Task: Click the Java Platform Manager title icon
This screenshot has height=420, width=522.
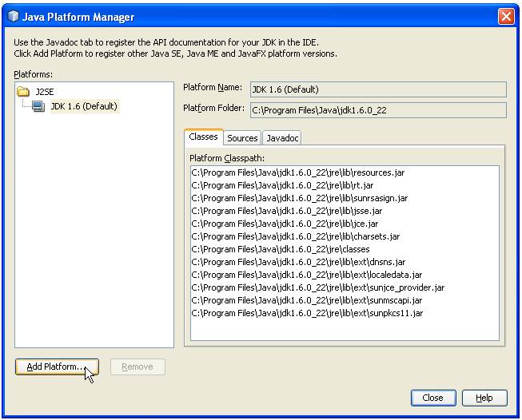Action: [14, 16]
